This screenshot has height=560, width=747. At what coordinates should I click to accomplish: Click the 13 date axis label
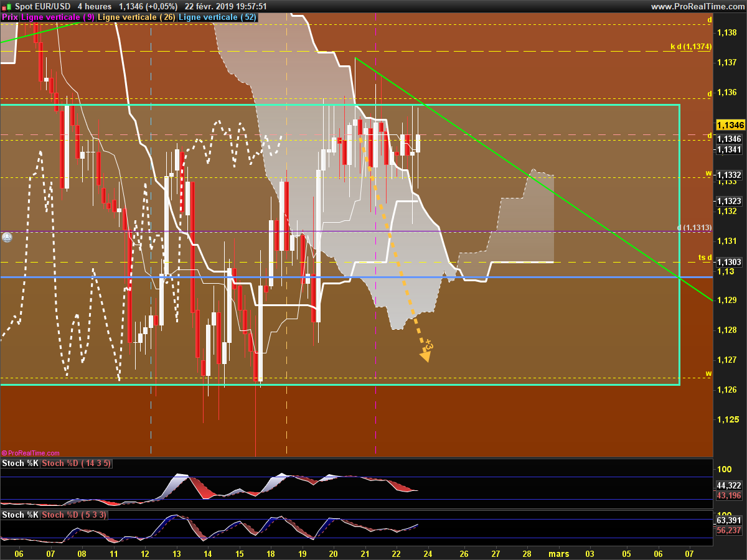click(x=176, y=553)
